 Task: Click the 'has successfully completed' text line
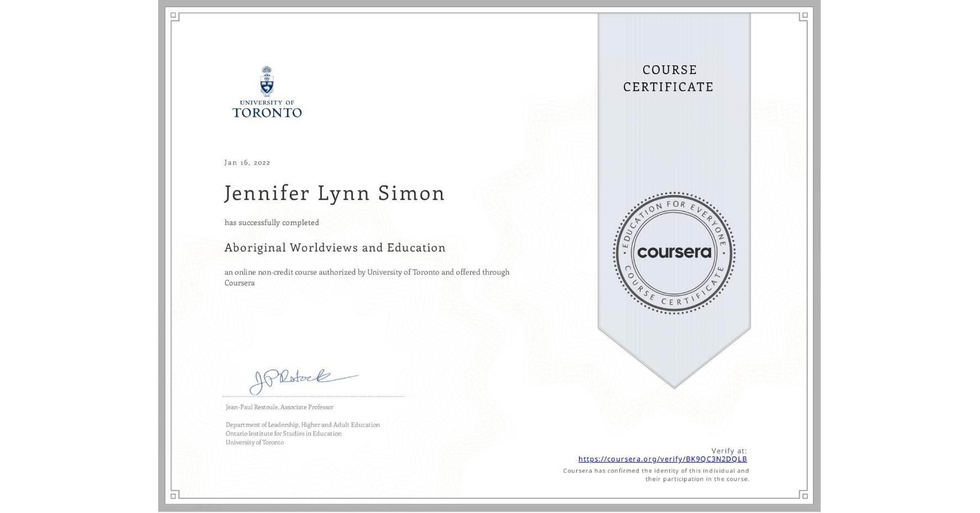(x=272, y=222)
